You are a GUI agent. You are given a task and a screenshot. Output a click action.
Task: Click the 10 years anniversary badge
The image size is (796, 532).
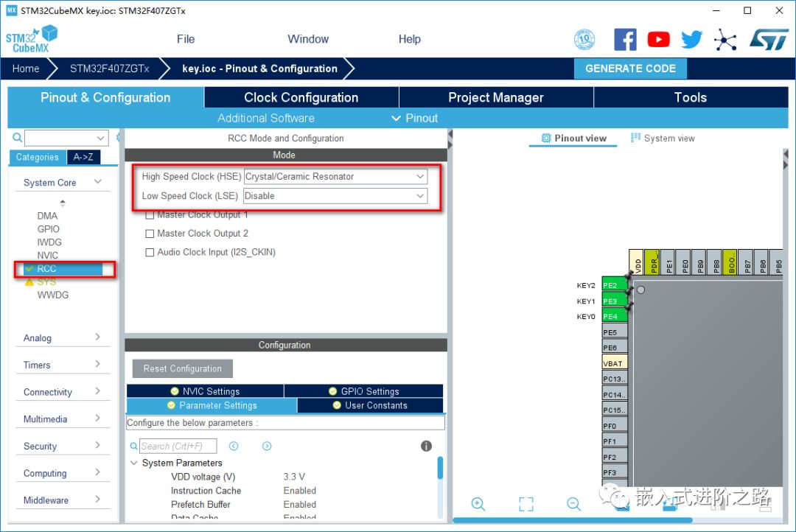click(584, 39)
